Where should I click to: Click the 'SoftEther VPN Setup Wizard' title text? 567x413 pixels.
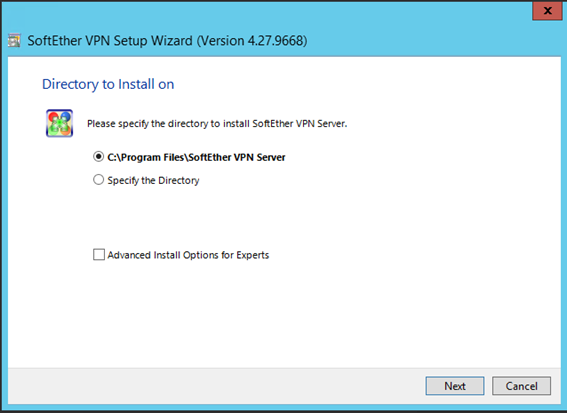point(110,41)
